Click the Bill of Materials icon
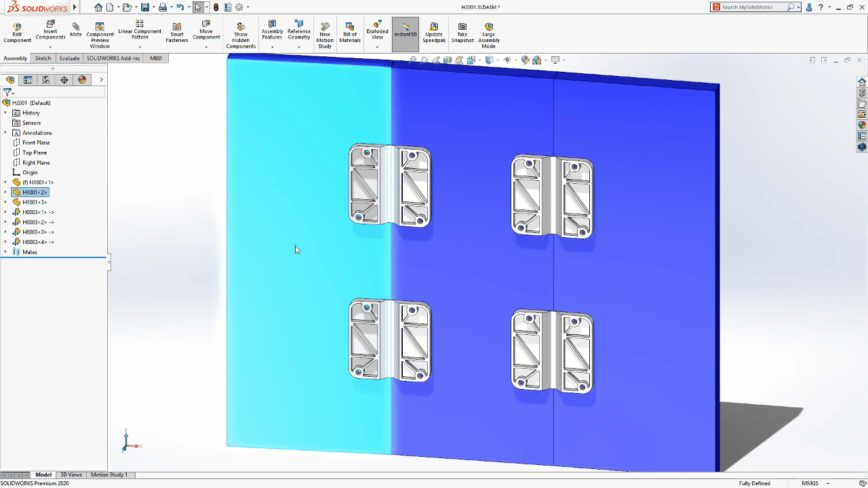The image size is (868, 488). (x=350, y=33)
